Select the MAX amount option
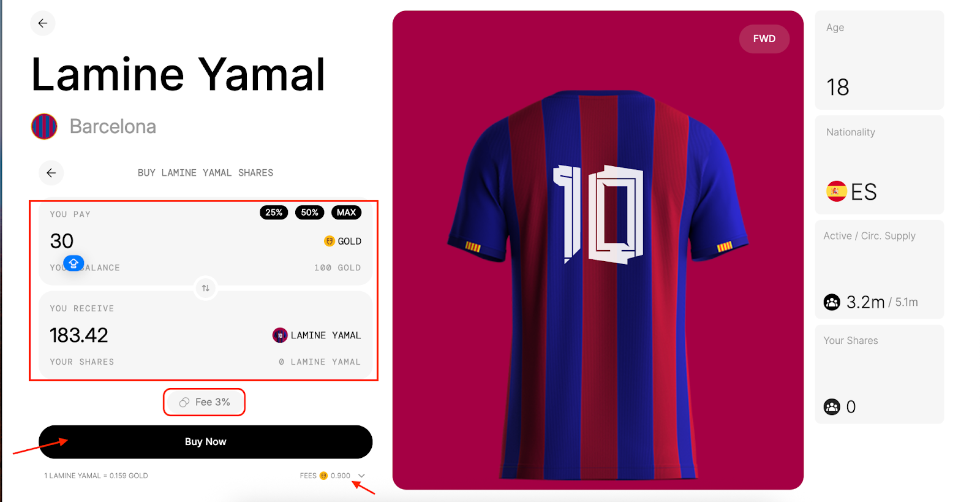Viewport: 980px width, 502px height. click(x=346, y=213)
